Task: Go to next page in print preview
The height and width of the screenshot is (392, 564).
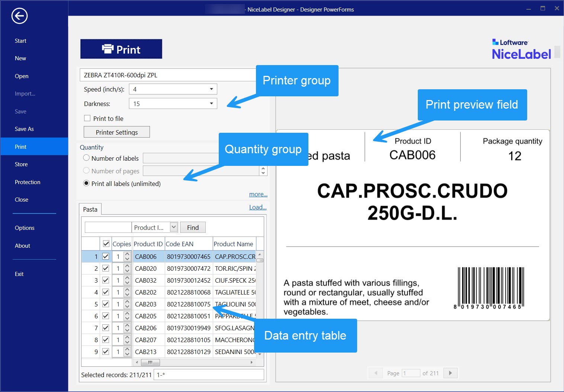Action: point(450,373)
